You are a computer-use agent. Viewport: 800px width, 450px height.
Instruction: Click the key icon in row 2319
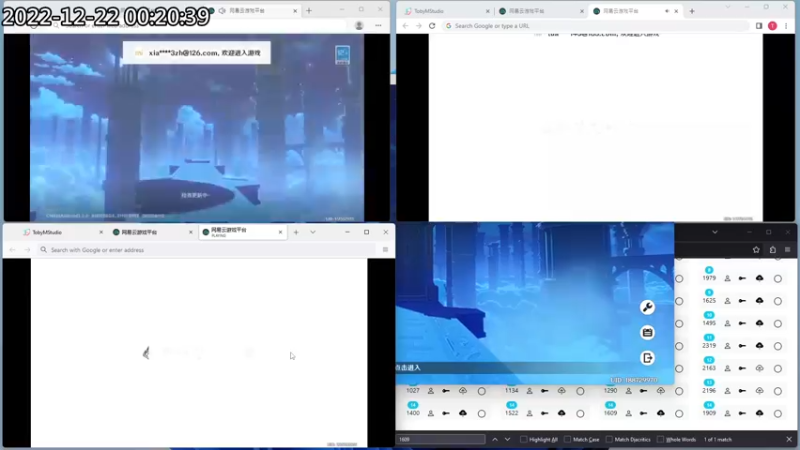pos(742,346)
